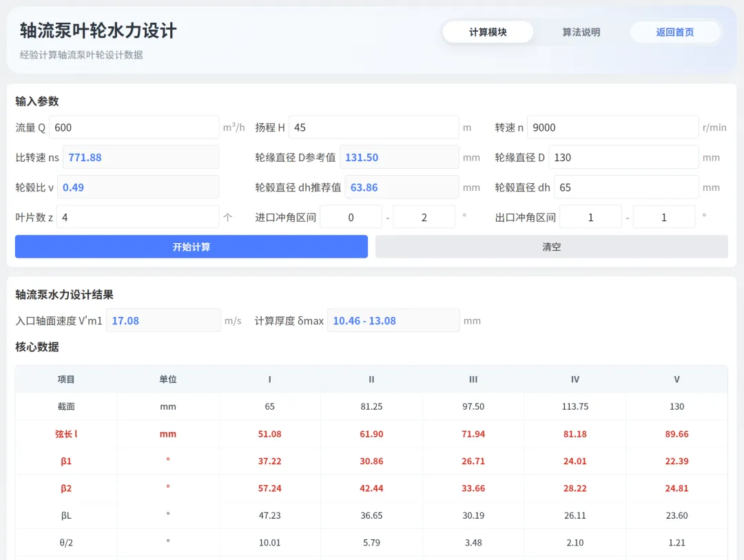Focus the 叶片数 z input field
This screenshot has height=560, width=744.
[x=138, y=217]
